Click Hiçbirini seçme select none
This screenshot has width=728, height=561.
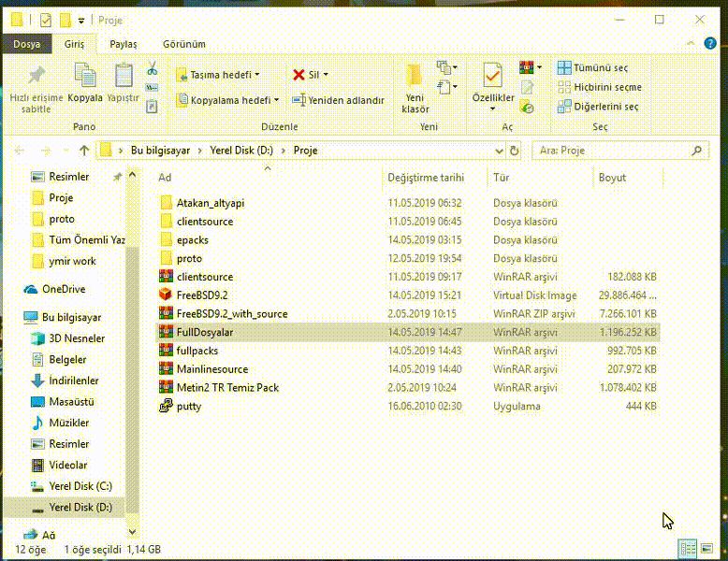pyautogui.click(x=600, y=87)
